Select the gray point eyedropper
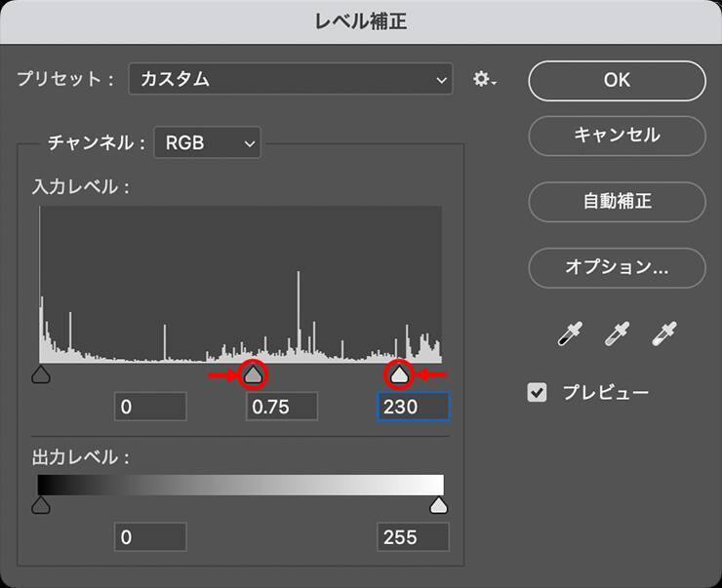722x588 pixels. pos(617,334)
